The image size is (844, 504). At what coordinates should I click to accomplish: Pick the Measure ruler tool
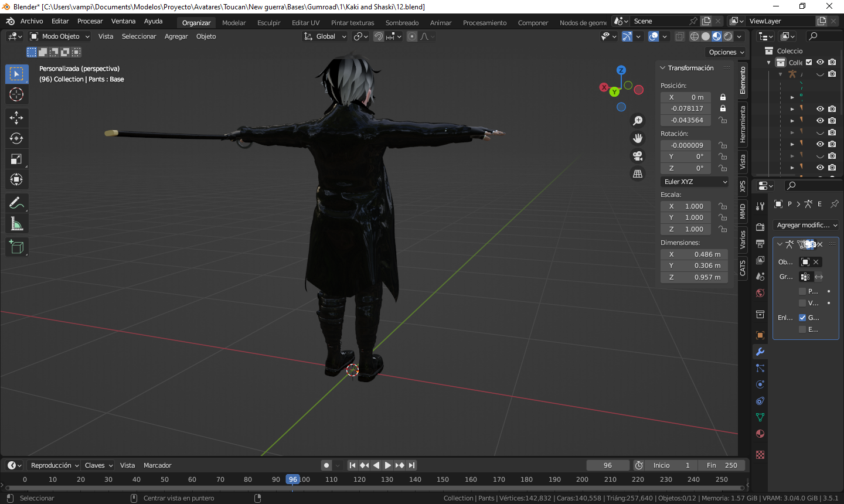coord(16,224)
